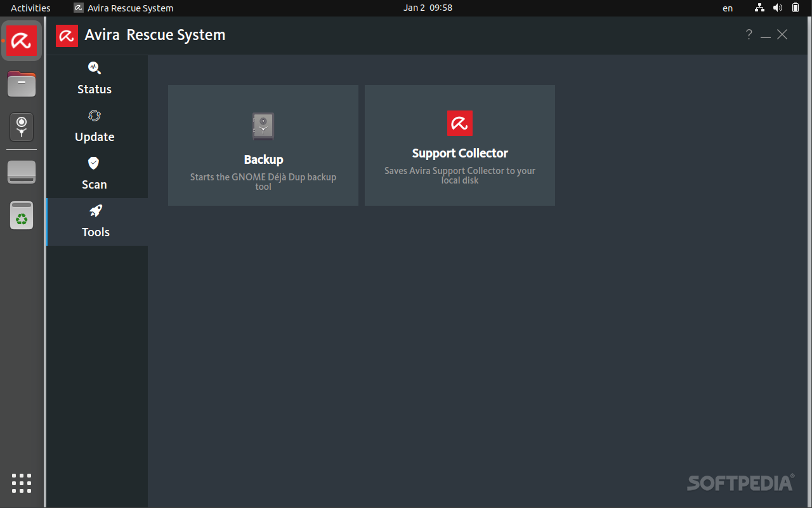Open Activities overview
812x508 pixels.
(30, 8)
